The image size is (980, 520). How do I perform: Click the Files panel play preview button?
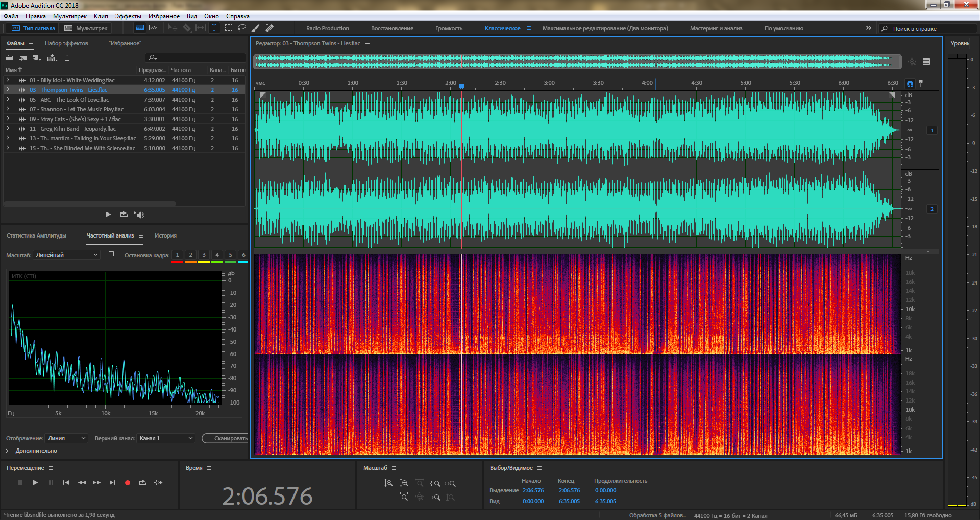(x=108, y=215)
